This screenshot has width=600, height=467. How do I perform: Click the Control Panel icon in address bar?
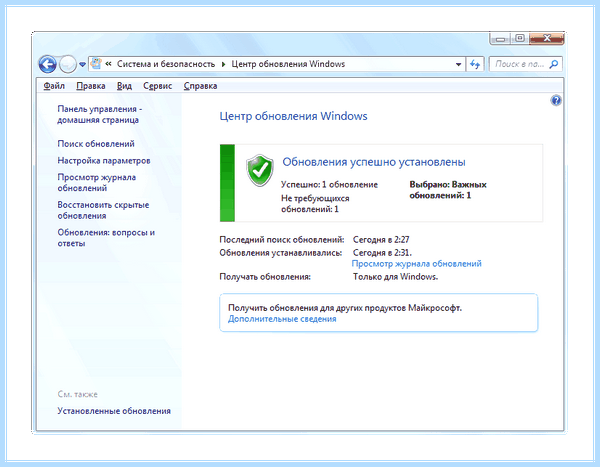[96, 64]
